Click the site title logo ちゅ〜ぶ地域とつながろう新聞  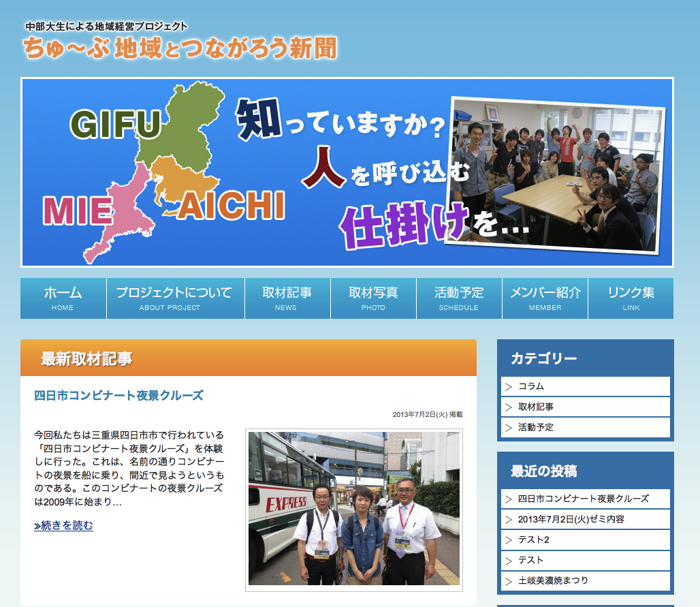point(180,48)
